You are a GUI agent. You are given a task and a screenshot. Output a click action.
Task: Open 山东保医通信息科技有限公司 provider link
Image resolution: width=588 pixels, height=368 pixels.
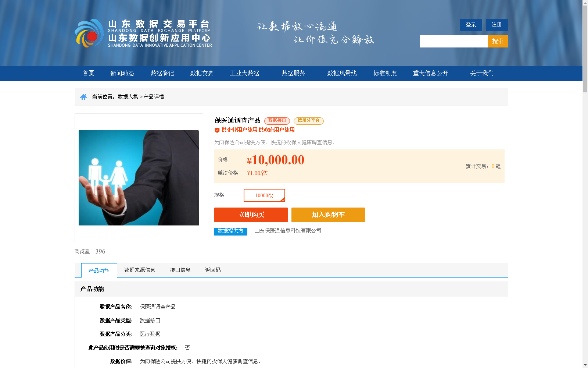coord(288,231)
